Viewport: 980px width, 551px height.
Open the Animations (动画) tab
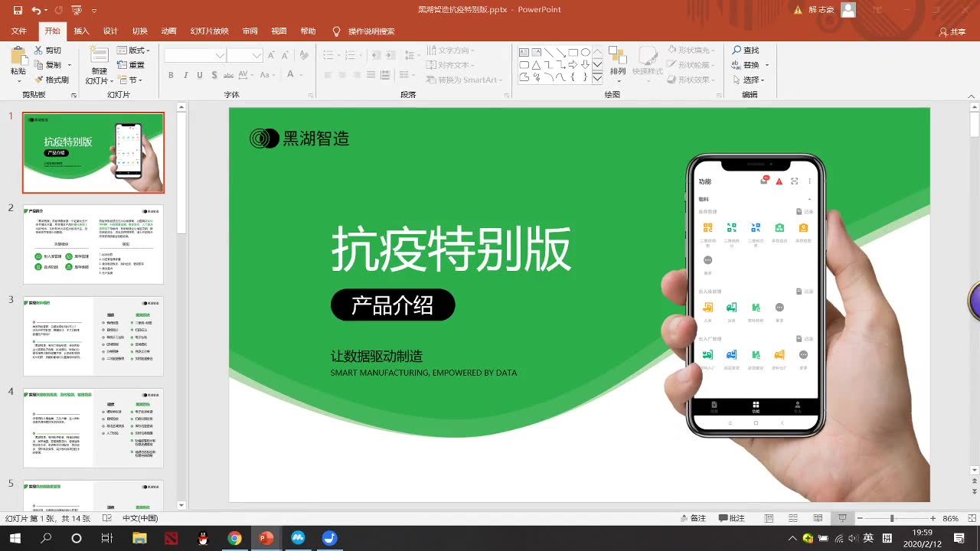(168, 31)
